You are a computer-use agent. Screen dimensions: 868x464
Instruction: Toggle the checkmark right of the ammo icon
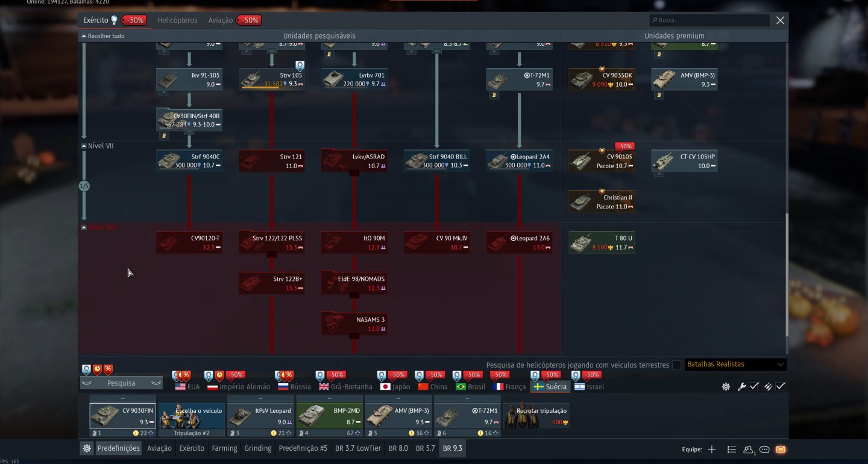781,387
